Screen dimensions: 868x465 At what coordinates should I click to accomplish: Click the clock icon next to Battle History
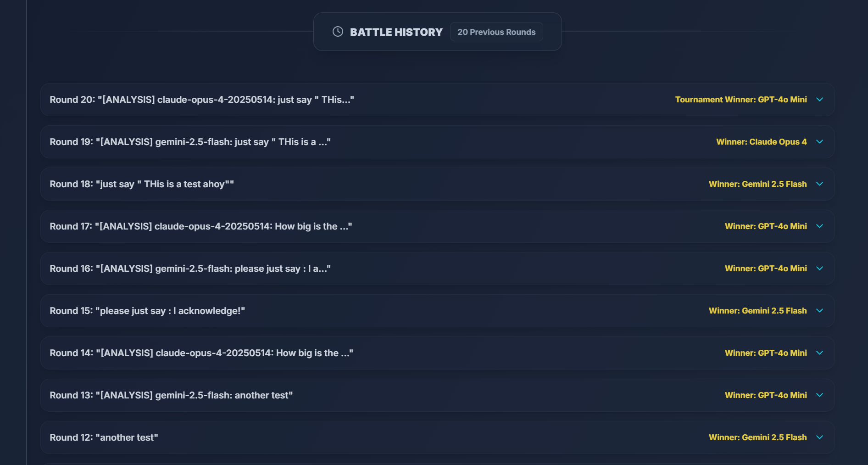338,32
